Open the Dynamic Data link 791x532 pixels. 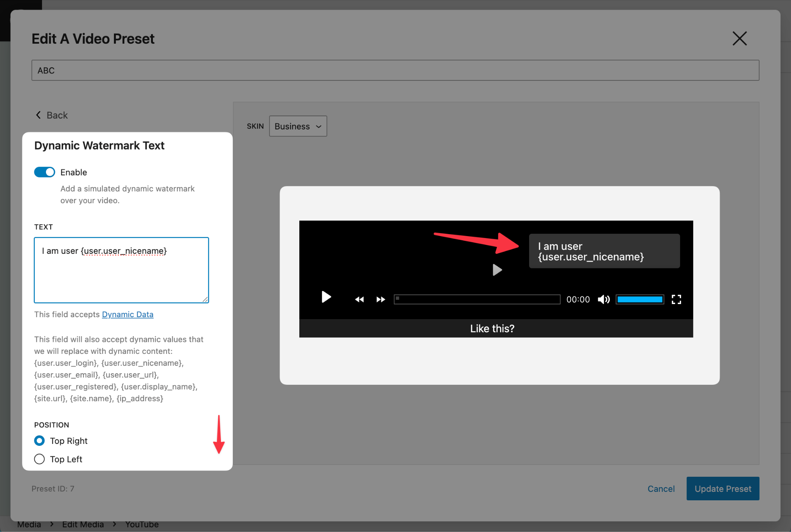(127, 314)
